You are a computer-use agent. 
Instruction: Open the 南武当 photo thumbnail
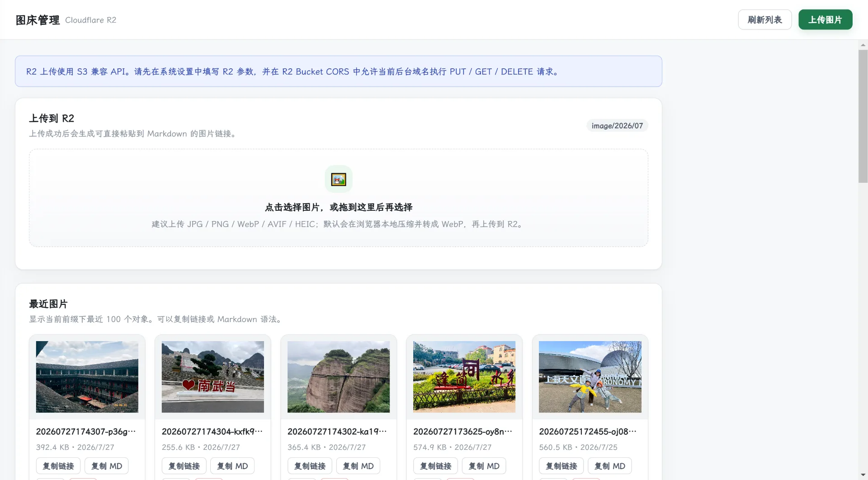click(213, 377)
